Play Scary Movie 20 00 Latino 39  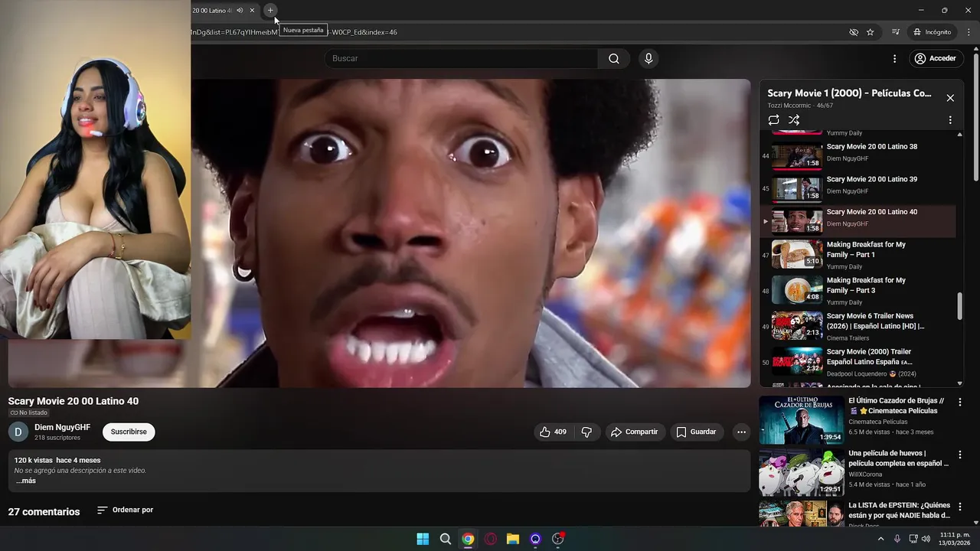coord(858,188)
